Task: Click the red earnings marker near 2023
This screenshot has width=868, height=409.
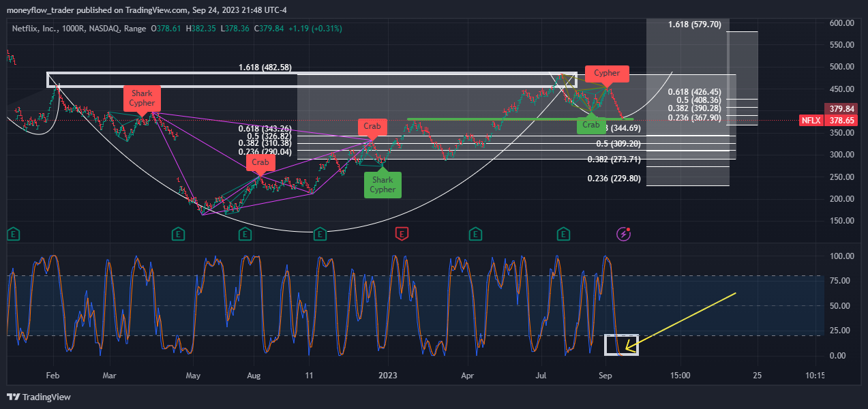Action: pyautogui.click(x=402, y=234)
